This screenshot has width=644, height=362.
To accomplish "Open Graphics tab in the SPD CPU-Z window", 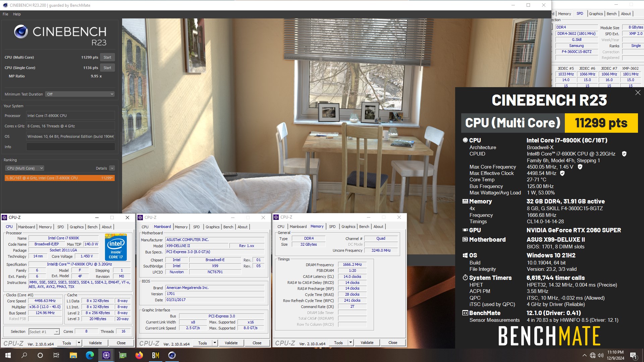I will tap(596, 14).
